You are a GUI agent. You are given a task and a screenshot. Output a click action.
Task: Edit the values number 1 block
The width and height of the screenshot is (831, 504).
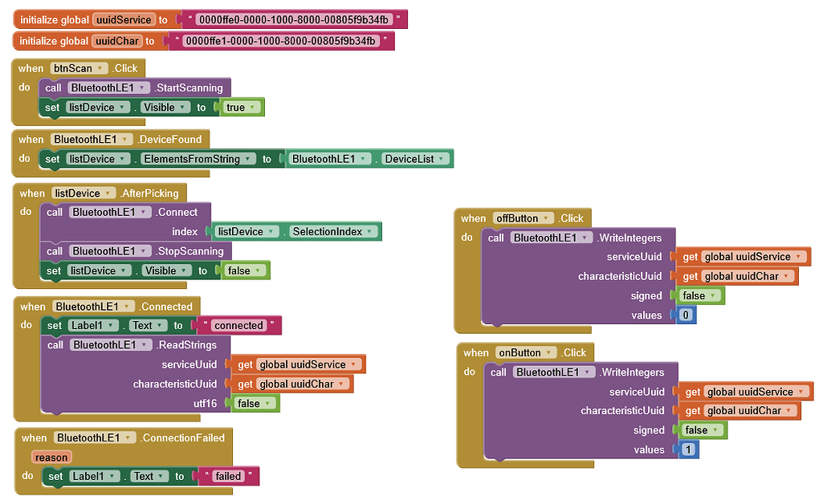pyautogui.click(x=688, y=450)
